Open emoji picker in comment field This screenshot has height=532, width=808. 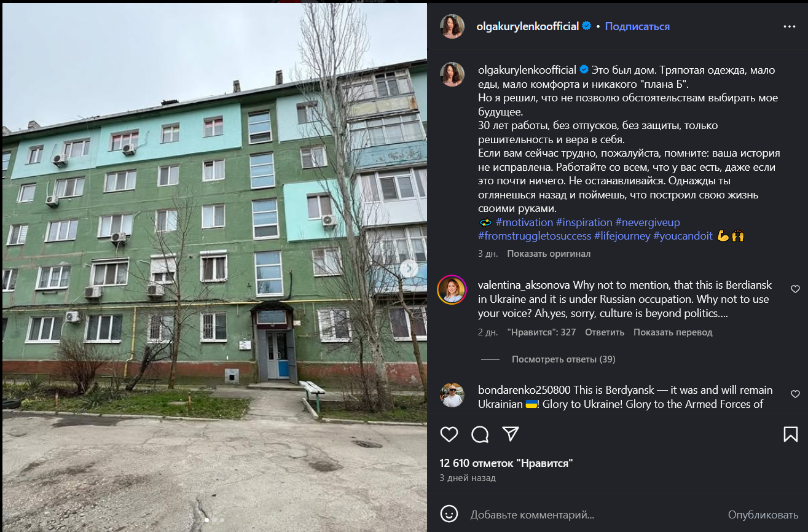[x=449, y=514]
